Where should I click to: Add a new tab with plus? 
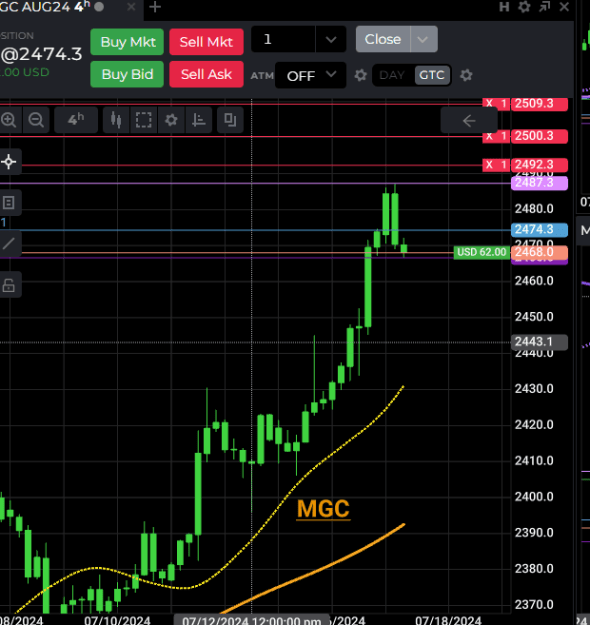point(155,7)
